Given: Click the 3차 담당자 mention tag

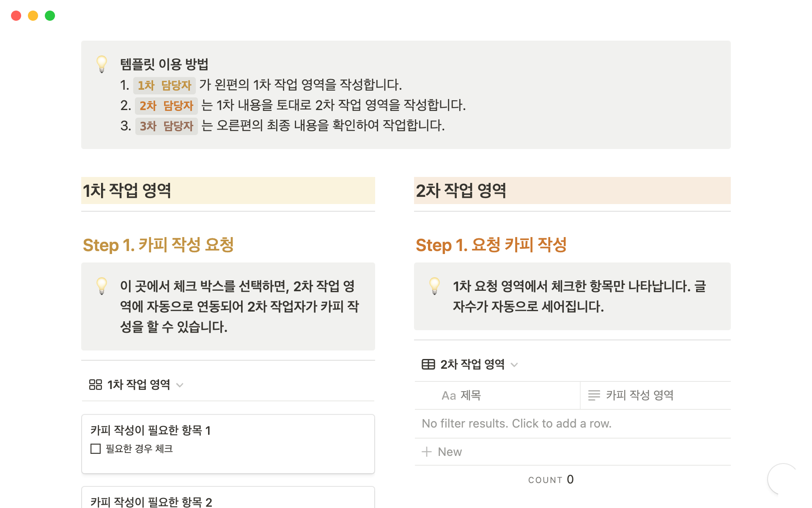Looking at the screenshot, I should 166,126.
